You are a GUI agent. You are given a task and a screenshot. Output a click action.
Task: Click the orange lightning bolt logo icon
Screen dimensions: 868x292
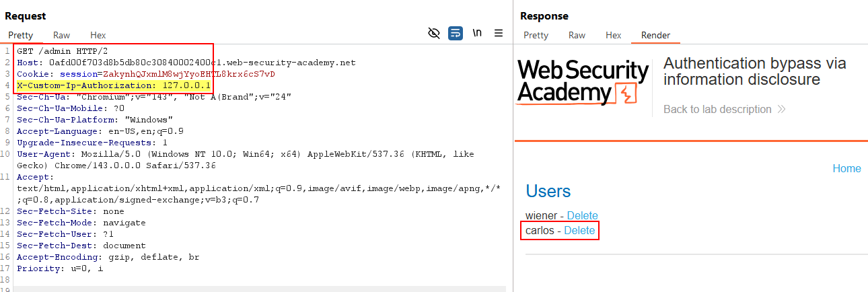coord(626,94)
